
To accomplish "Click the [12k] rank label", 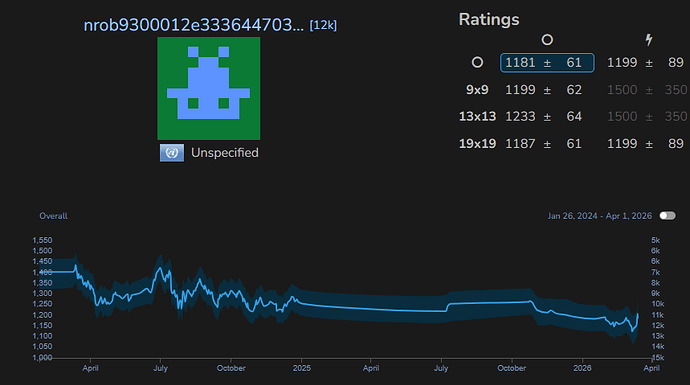I will coord(323,26).
